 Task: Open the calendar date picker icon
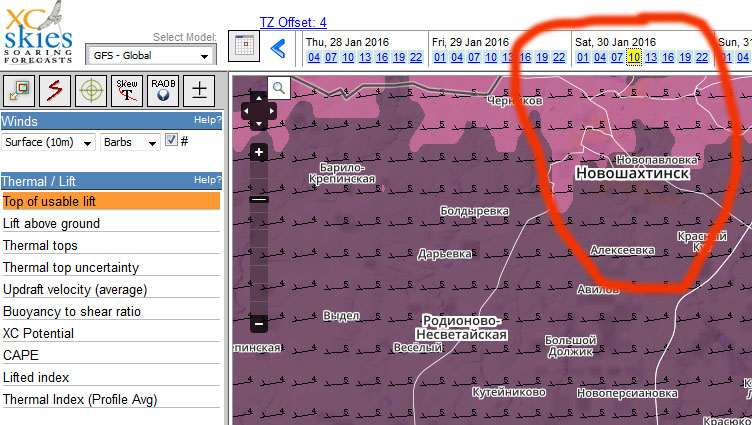[244, 46]
